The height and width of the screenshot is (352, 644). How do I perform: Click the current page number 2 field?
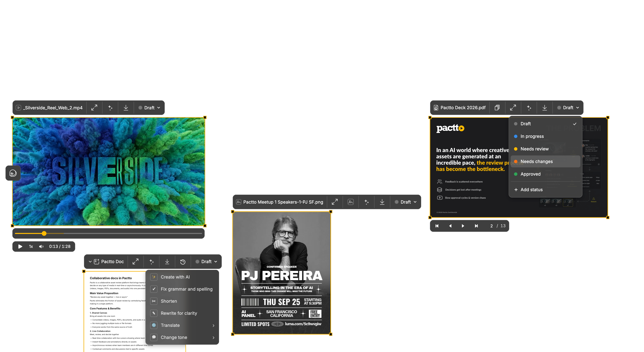click(x=492, y=226)
